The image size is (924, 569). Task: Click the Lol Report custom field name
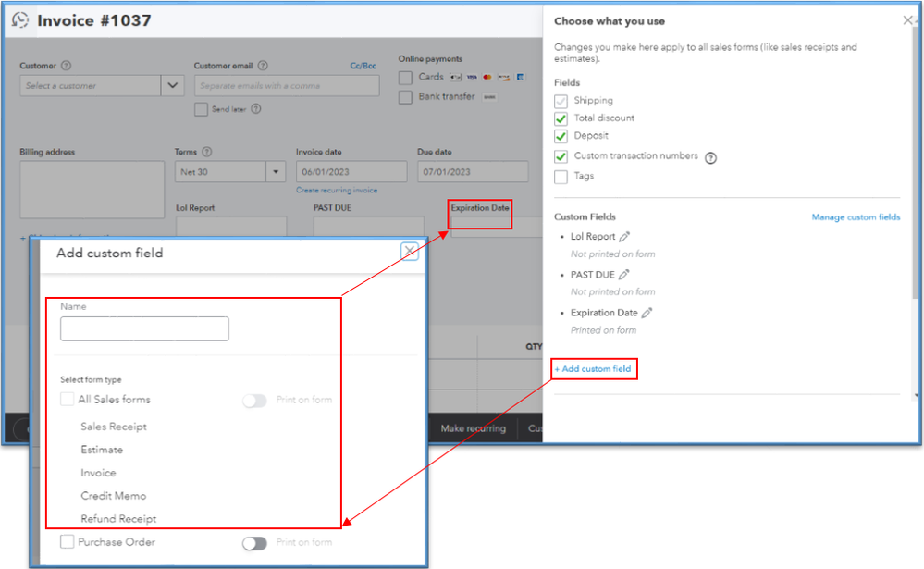(592, 237)
